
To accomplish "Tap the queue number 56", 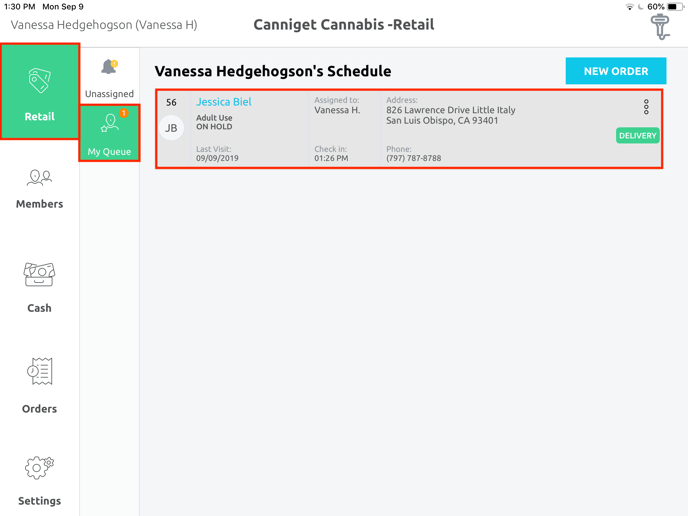I will pyautogui.click(x=171, y=102).
